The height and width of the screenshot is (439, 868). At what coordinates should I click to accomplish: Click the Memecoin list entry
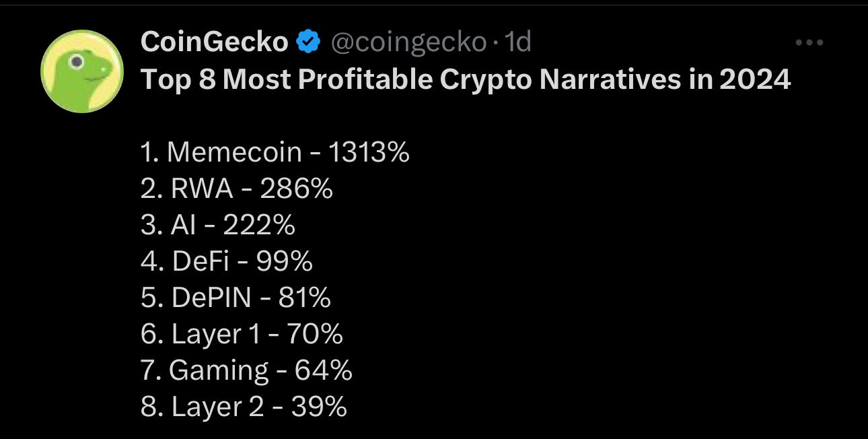pos(275,152)
